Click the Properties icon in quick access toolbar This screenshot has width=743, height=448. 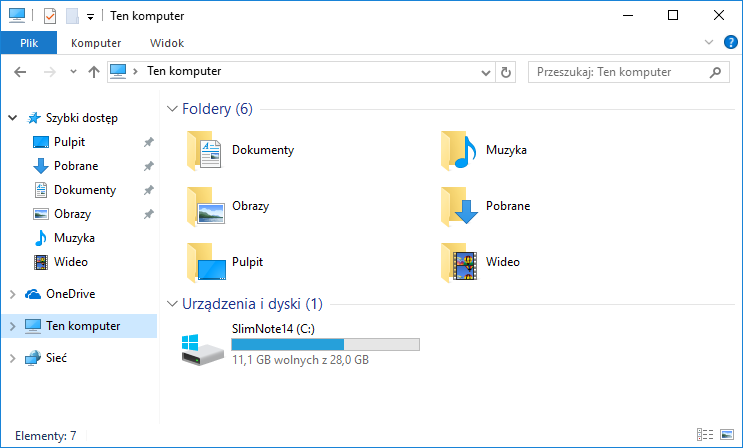tap(50, 16)
